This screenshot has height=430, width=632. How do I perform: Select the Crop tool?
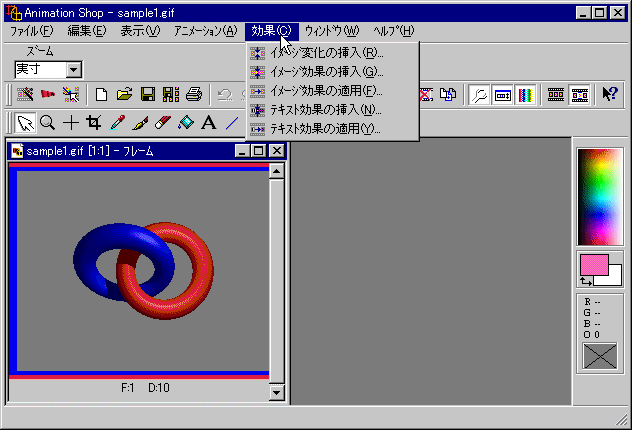94,123
